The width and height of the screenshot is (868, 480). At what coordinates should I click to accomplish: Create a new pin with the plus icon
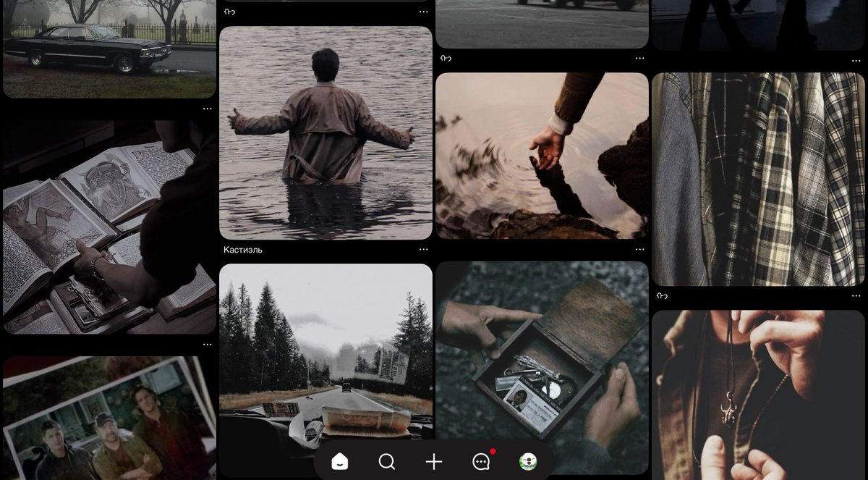433,460
